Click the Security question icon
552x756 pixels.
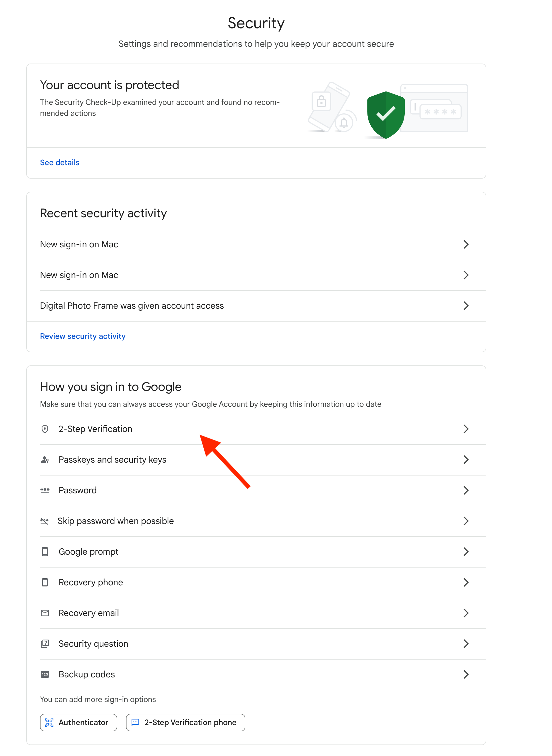[45, 644]
